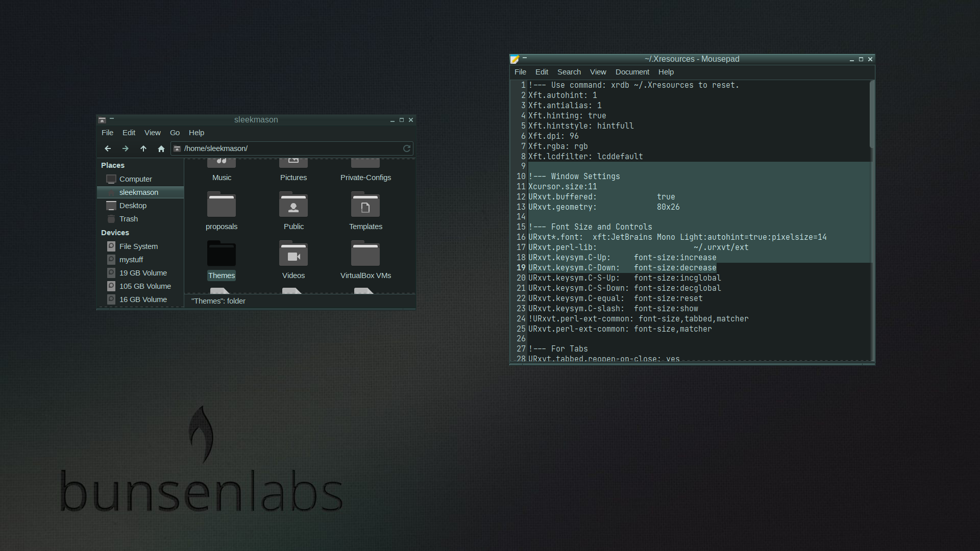The width and height of the screenshot is (980, 551).
Task: Click the URxvt*.font JetBrains Mono line
Action: coord(677,237)
